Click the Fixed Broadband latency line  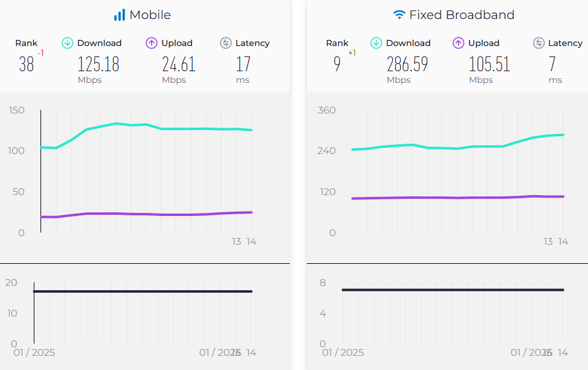[x=453, y=290]
